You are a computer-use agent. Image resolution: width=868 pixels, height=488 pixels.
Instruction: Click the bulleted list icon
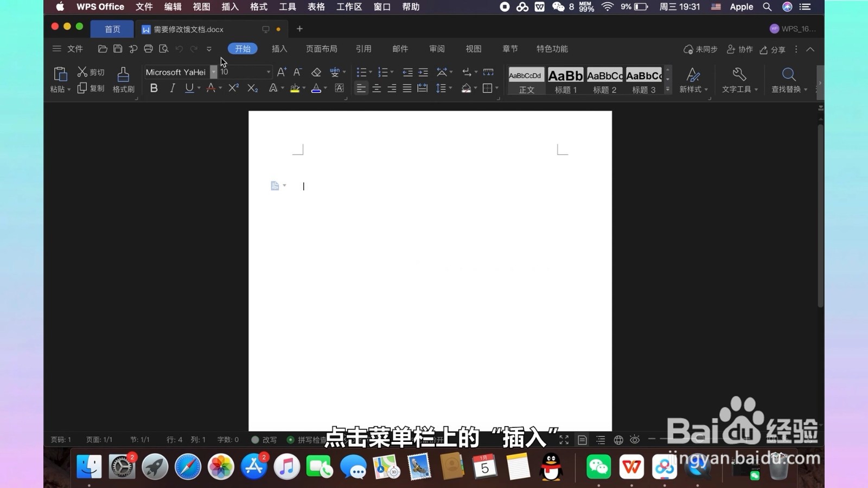(361, 72)
